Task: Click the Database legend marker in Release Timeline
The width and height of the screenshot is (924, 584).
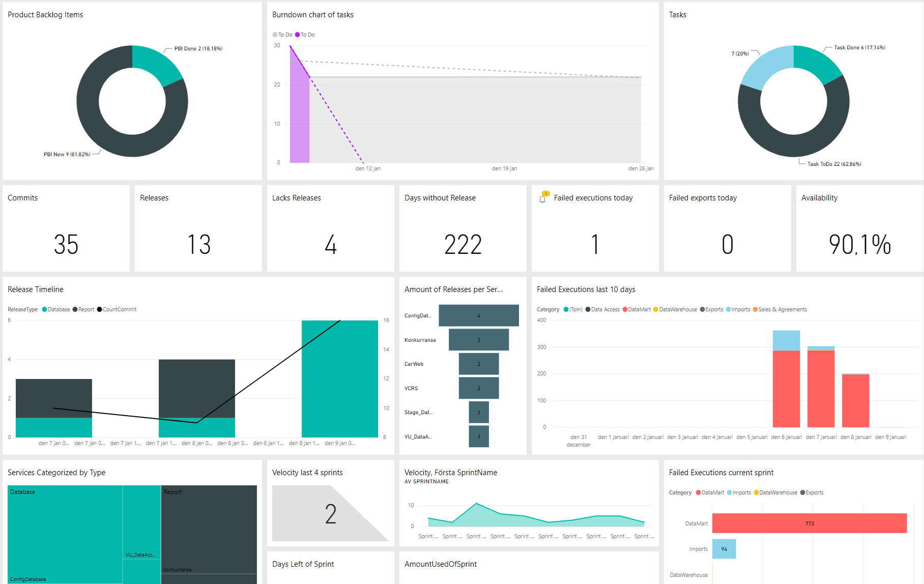Action: [x=45, y=309]
